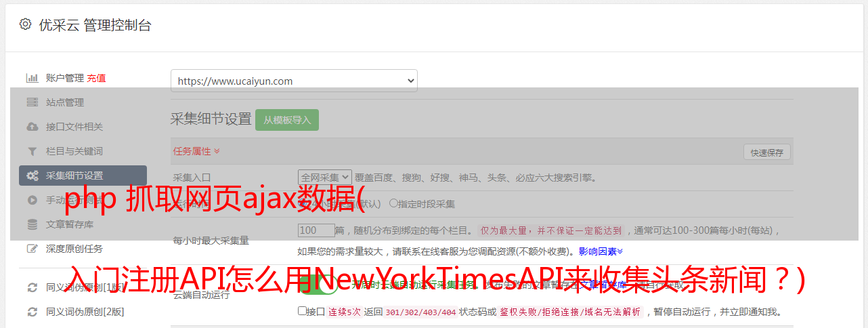The image size is (868, 328).
Task: Click the refresh icon for 同义词伪原创[2版]
Action: click(32, 312)
